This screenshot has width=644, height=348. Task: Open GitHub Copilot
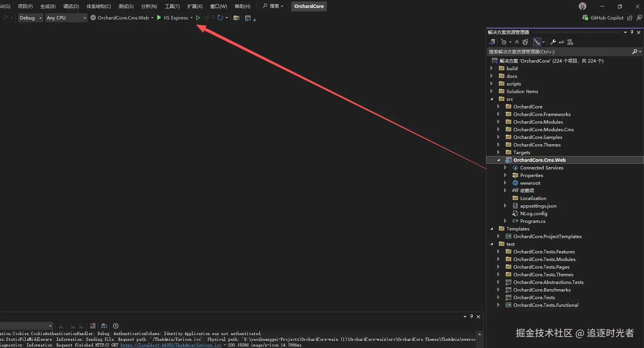603,18
